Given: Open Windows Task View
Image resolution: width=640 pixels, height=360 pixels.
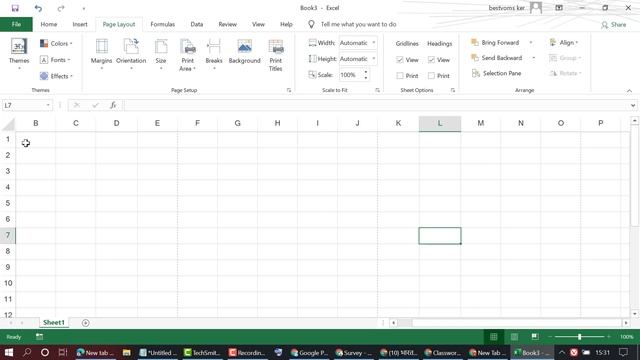Looking at the screenshot, I should pos(63,352).
